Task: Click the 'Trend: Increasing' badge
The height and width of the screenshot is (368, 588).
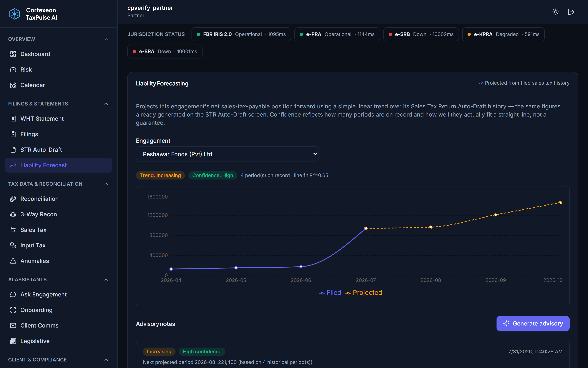Action: click(160, 175)
